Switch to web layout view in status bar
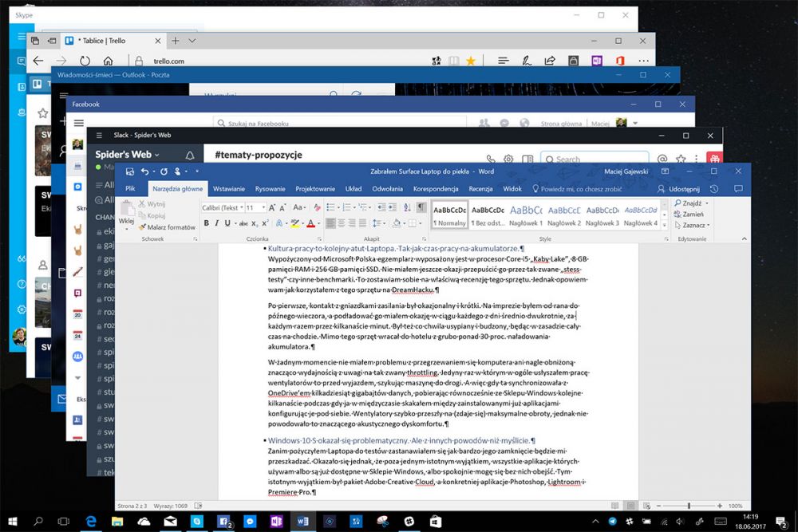 click(647, 506)
